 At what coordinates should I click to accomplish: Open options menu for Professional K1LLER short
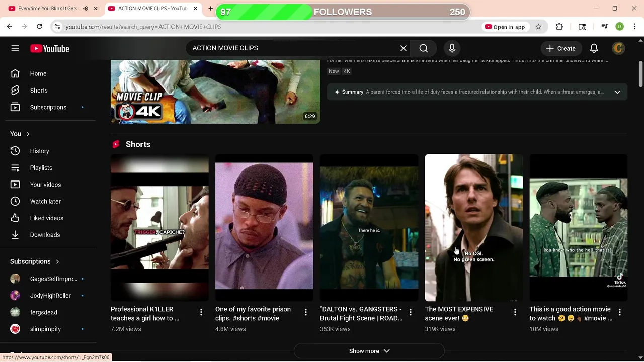click(x=201, y=312)
